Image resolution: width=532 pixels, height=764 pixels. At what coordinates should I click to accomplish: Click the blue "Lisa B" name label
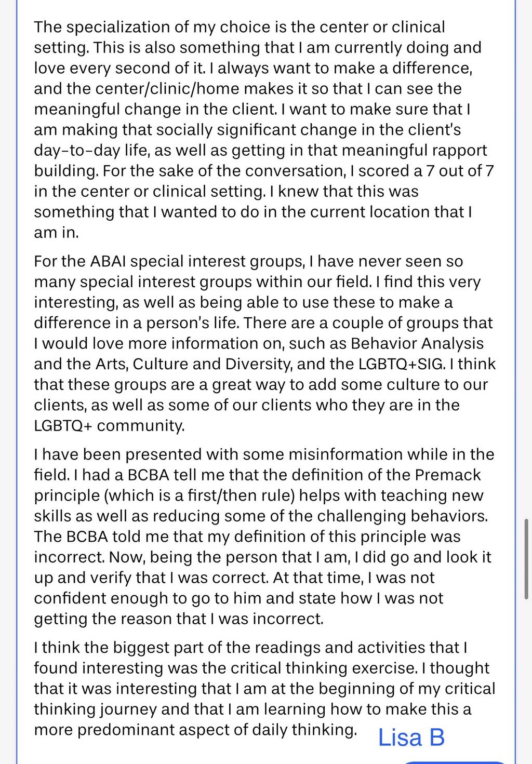[x=411, y=737]
